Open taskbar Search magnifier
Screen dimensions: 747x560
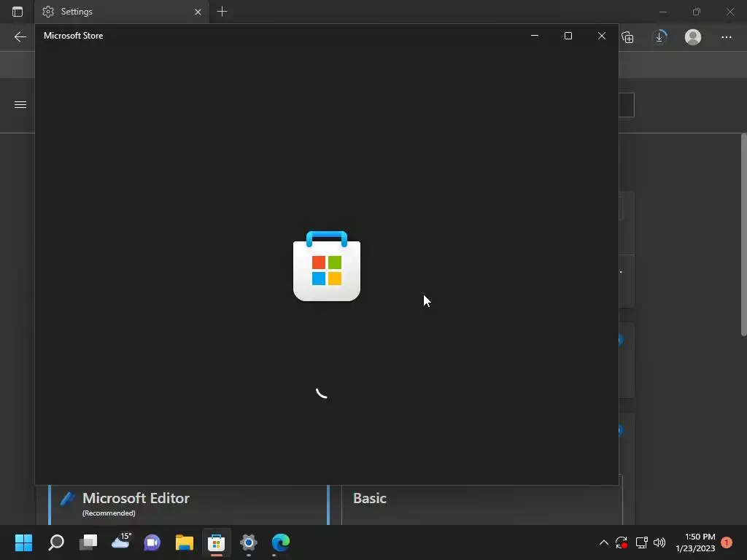pos(56,542)
